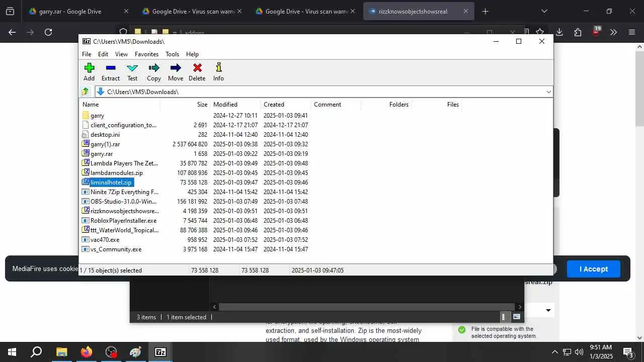Show hidden system tray icons
Image resolution: width=644 pixels, height=362 pixels.
pos(554,352)
